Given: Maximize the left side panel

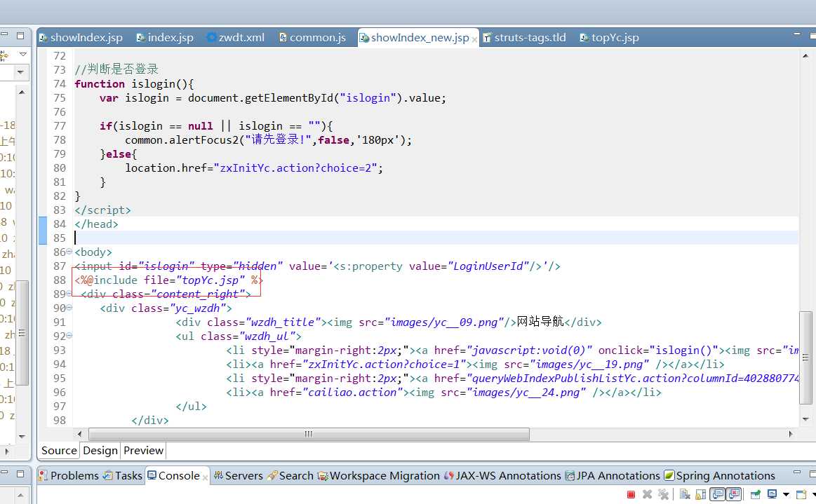Looking at the screenshot, I should pyautogui.click(x=20, y=35).
